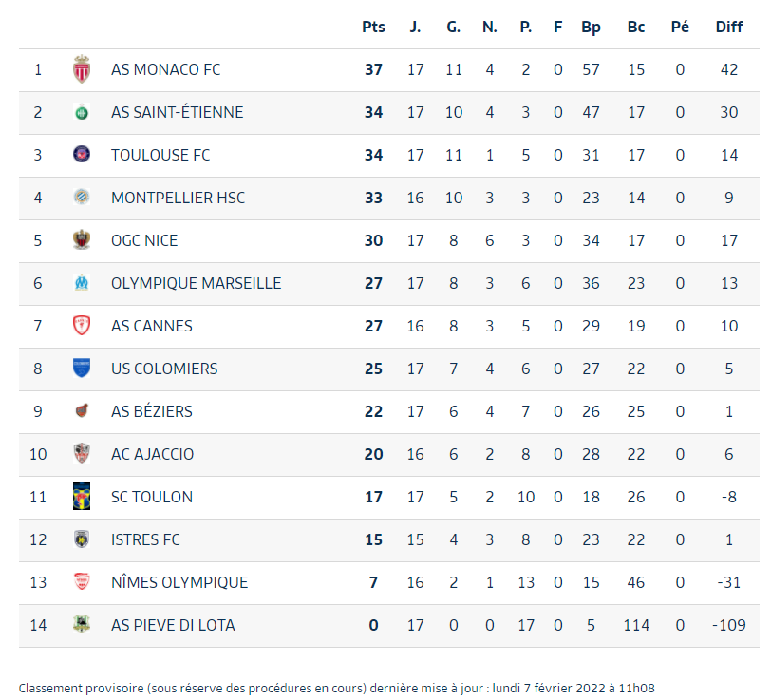771x700 pixels.
Task: Click the OGC Nice club crest
Action: (x=82, y=240)
